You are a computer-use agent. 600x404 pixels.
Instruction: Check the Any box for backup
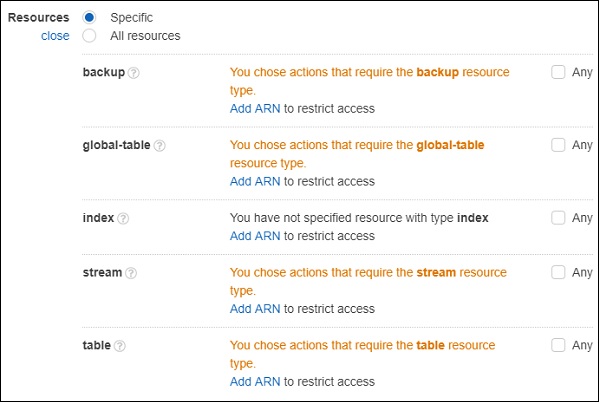click(559, 73)
